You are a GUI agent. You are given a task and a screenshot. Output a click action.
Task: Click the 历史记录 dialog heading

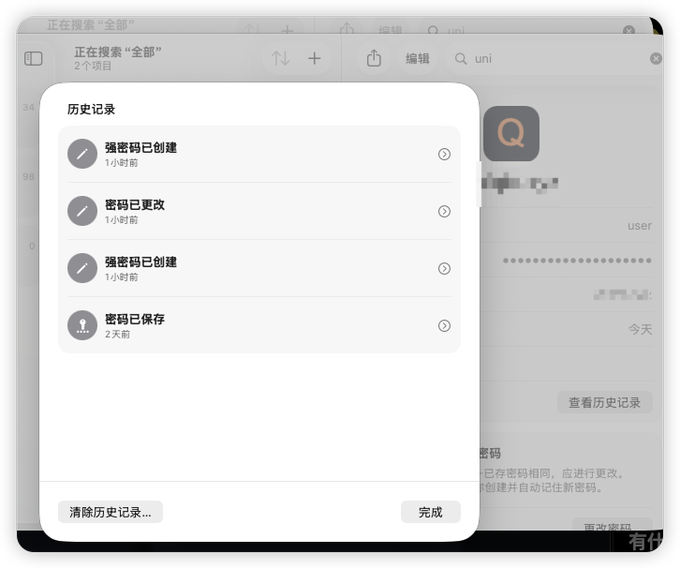pyautogui.click(x=91, y=109)
